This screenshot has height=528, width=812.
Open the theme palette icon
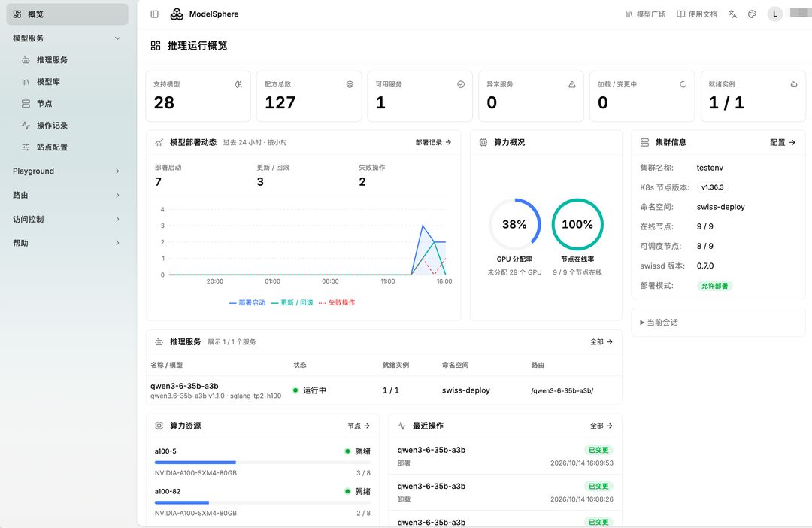click(752, 14)
